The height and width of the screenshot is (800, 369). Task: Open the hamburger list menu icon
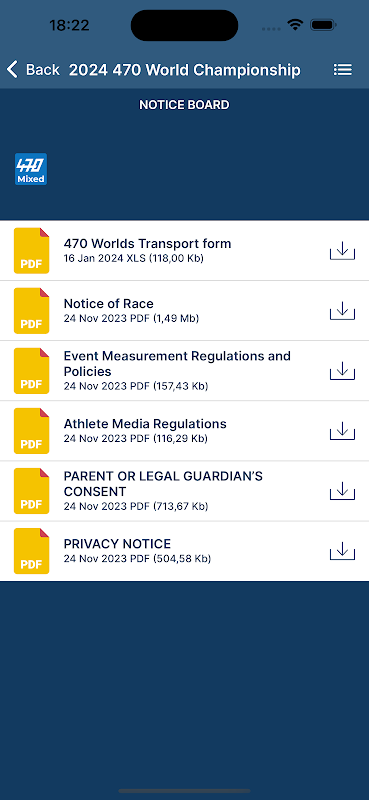[342, 69]
